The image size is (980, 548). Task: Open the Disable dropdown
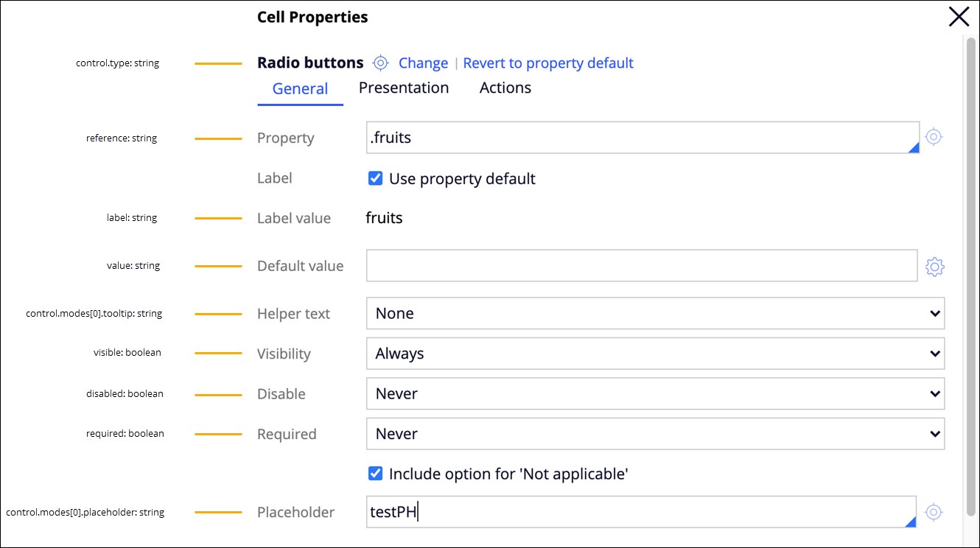coord(655,394)
